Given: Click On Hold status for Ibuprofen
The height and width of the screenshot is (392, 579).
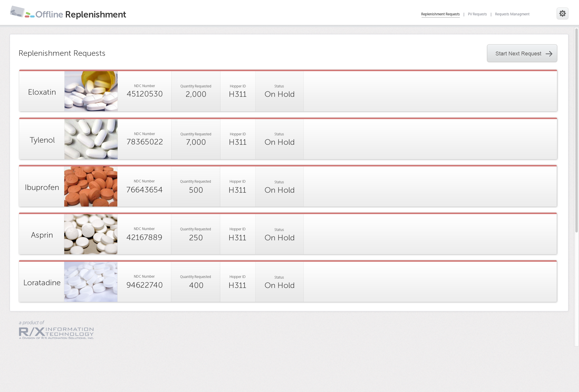Looking at the screenshot, I should [280, 190].
